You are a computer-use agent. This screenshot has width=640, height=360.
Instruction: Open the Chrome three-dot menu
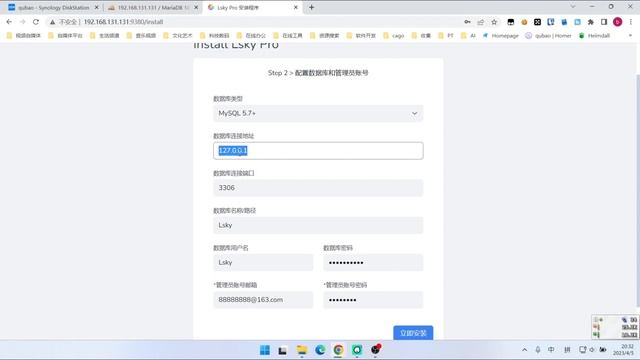click(x=631, y=22)
